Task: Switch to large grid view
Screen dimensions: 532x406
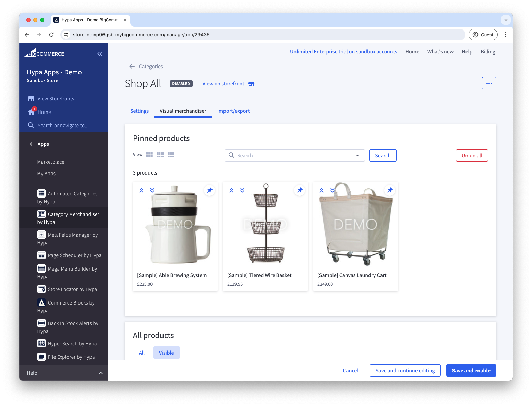Action: tap(149, 155)
